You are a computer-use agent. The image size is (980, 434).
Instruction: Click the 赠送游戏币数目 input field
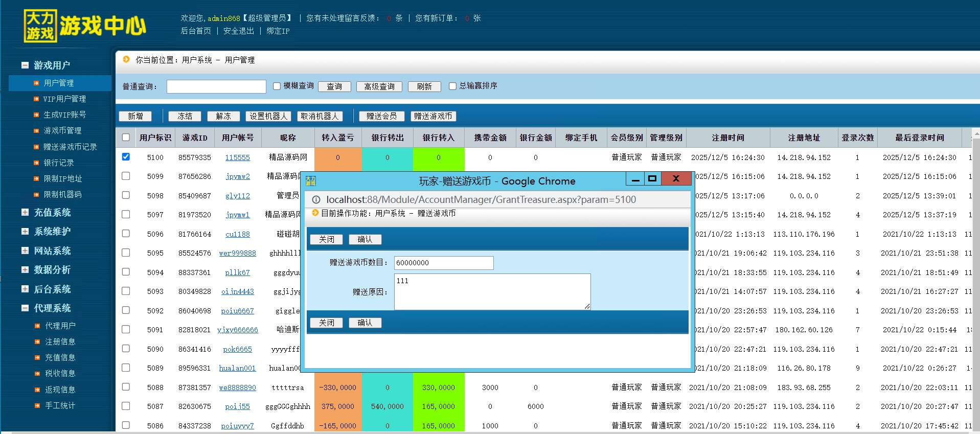tap(443, 263)
